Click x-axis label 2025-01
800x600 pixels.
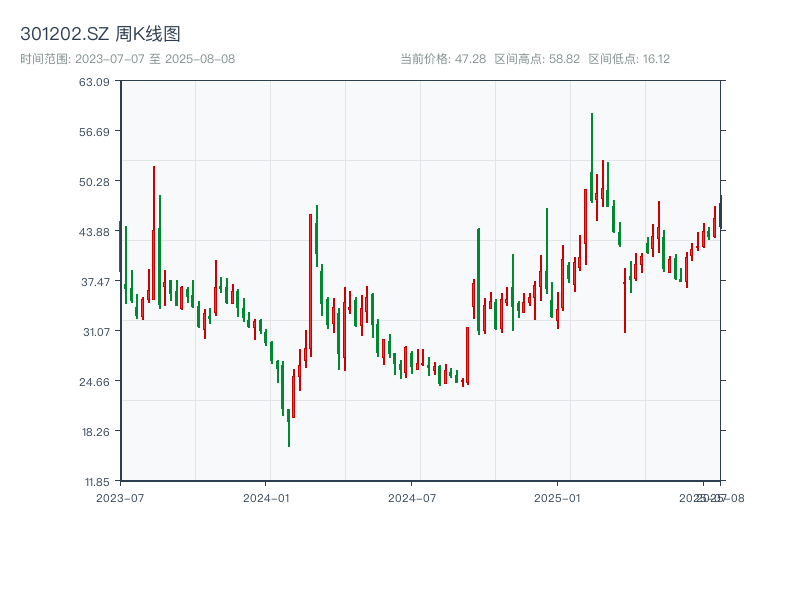click(x=557, y=498)
